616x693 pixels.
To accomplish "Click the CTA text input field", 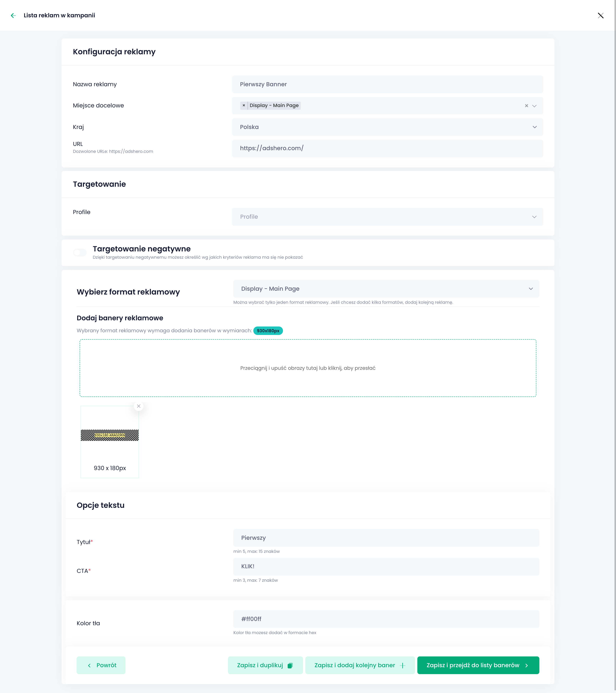I will click(386, 567).
